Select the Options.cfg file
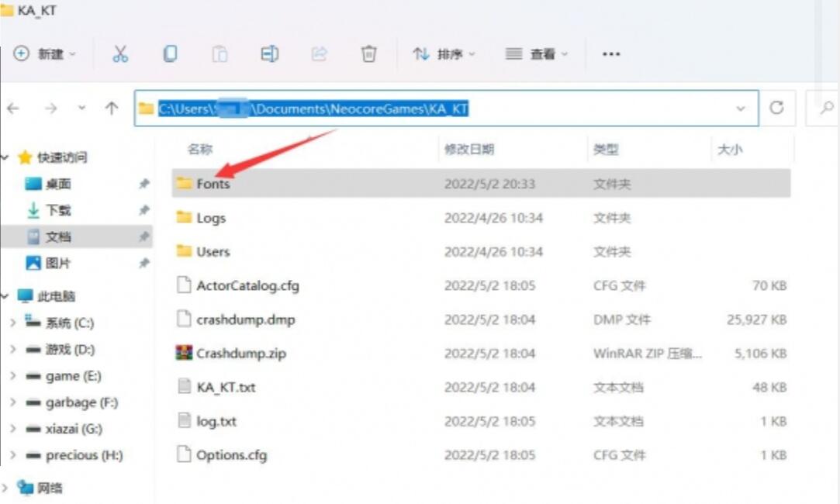This screenshot has width=840, height=504. [231, 455]
